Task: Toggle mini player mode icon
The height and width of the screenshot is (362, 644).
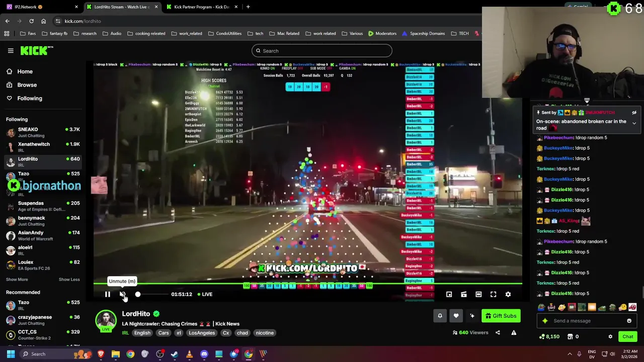Action: coord(449,295)
